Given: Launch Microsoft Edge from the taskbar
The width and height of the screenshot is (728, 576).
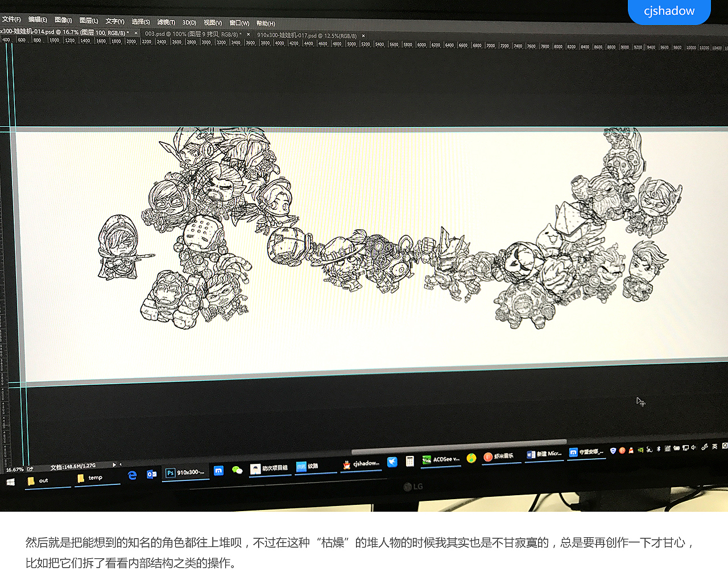Looking at the screenshot, I should [x=133, y=475].
